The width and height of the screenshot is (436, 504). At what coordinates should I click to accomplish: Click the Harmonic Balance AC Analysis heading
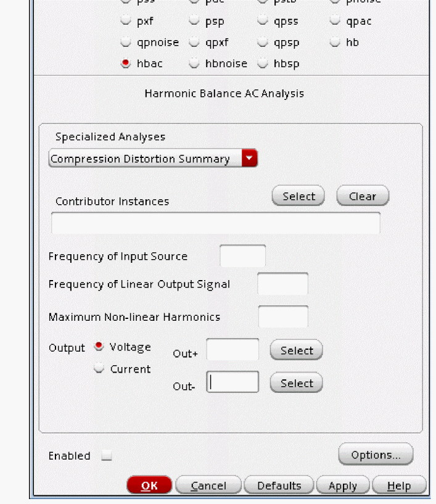(x=224, y=94)
